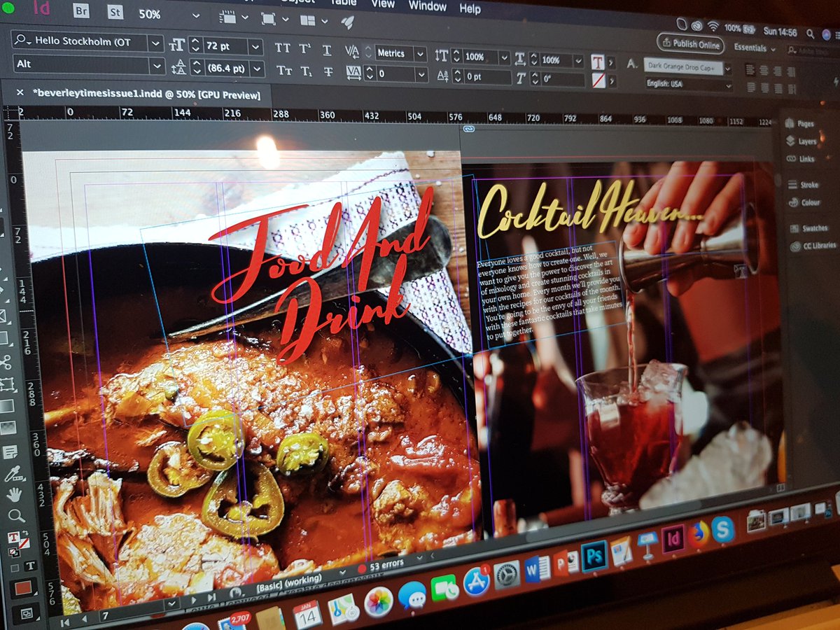Close the beverleytimesissue1.indd document tab

(x=19, y=92)
